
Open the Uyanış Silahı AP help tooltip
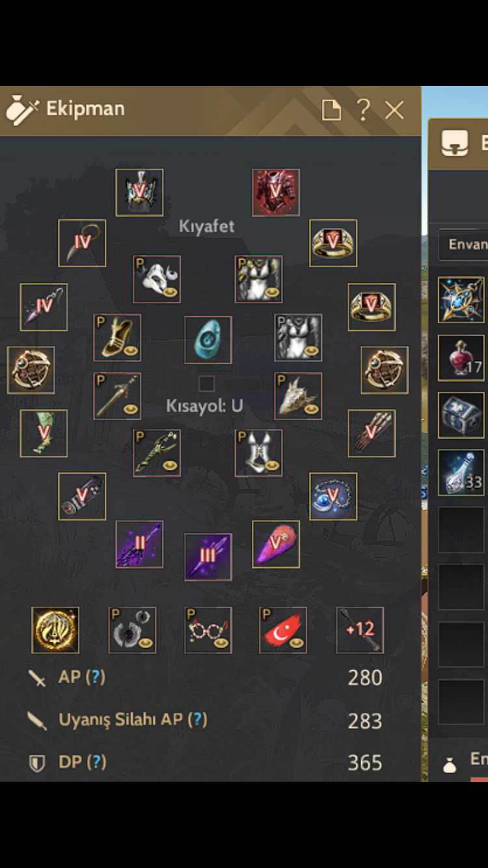197,719
